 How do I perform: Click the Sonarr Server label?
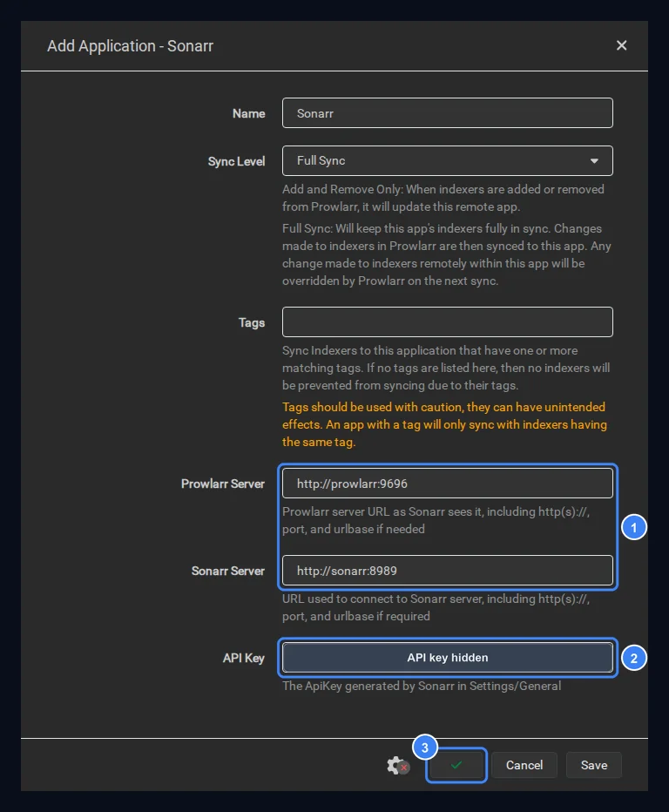(x=228, y=571)
